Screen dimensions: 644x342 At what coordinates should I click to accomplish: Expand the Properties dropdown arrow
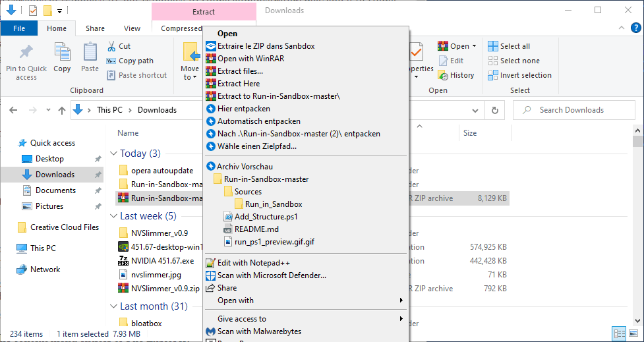pyautogui.click(x=417, y=77)
